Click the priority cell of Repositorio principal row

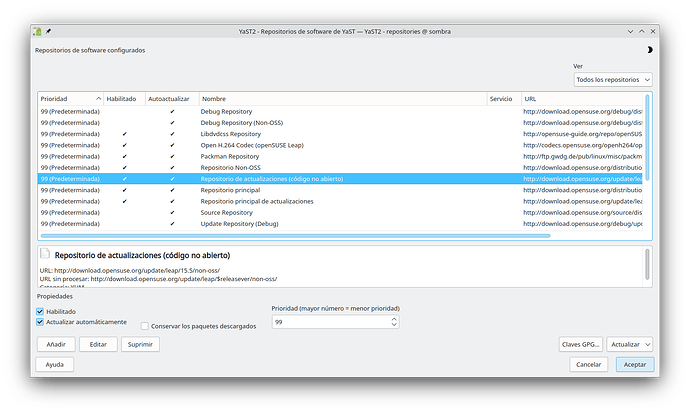[x=70, y=190]
